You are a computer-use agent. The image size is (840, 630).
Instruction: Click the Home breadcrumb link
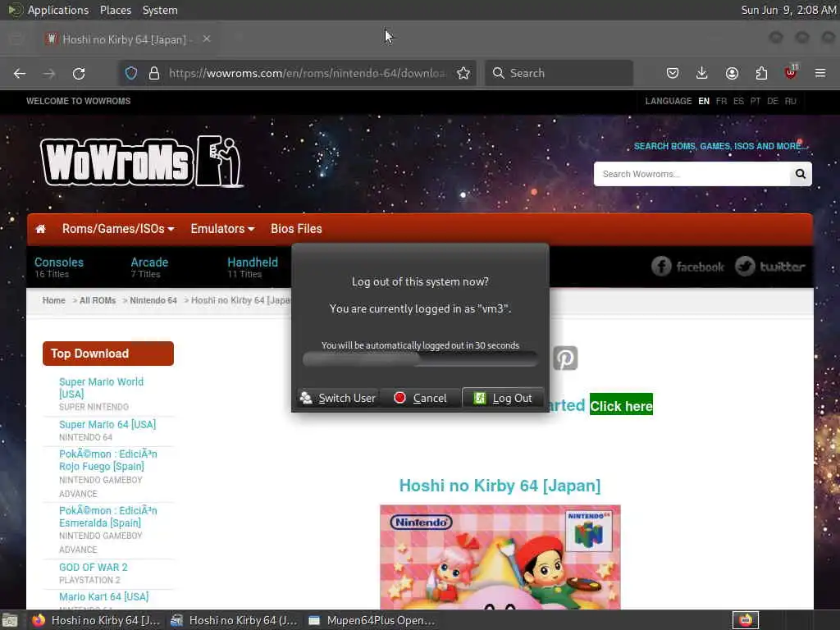pyautogui.click(x=53, y=300)
